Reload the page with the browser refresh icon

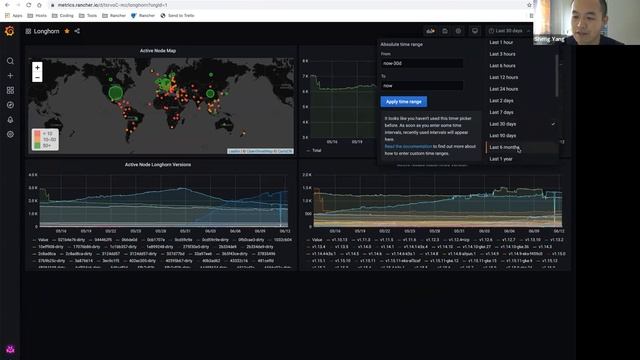[29, 5]
